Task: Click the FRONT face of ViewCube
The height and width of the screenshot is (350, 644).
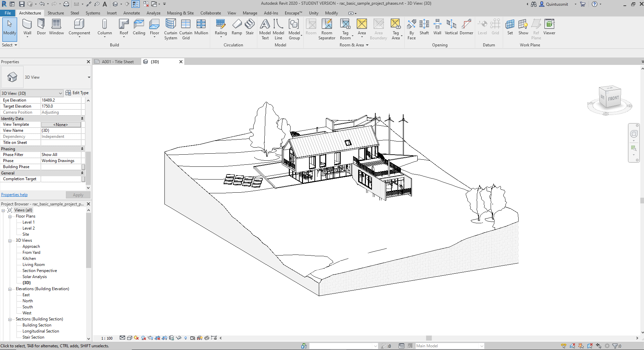Action: pos(613,98)
